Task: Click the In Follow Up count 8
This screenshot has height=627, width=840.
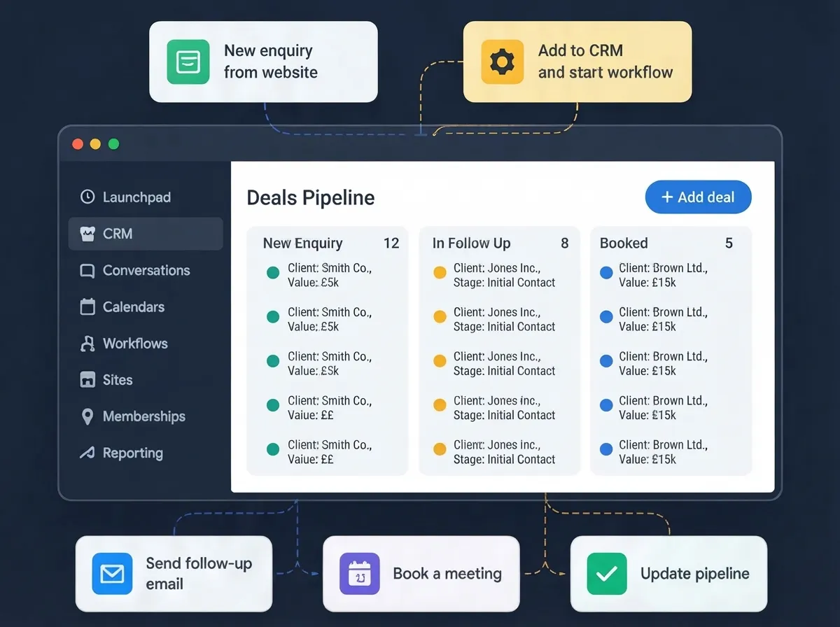Action: (565, 244)
